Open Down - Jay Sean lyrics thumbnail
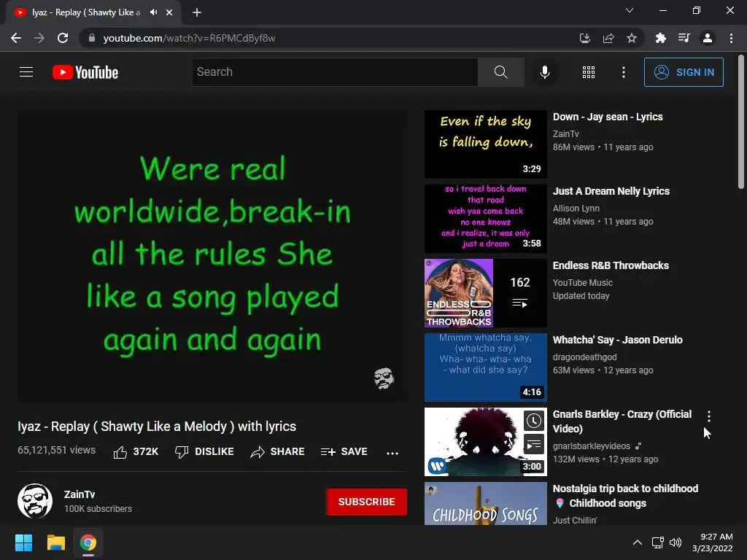Viewport: 747px width, 560px height. tap(485, 144)
